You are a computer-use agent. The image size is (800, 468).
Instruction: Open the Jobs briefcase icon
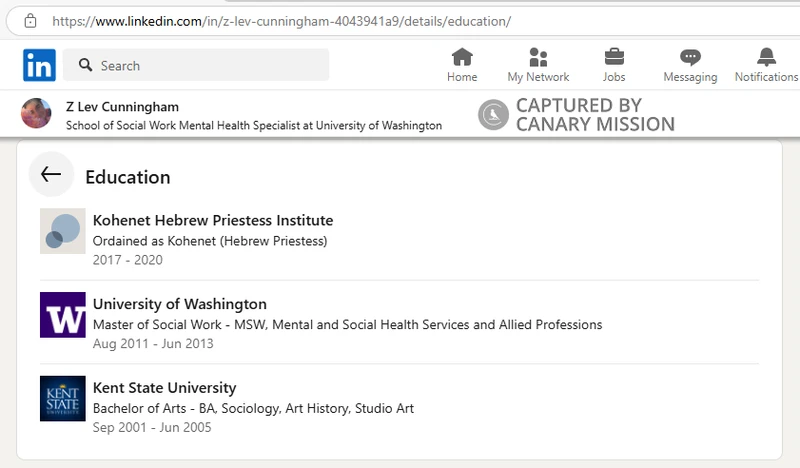click(x=614, y=57)
